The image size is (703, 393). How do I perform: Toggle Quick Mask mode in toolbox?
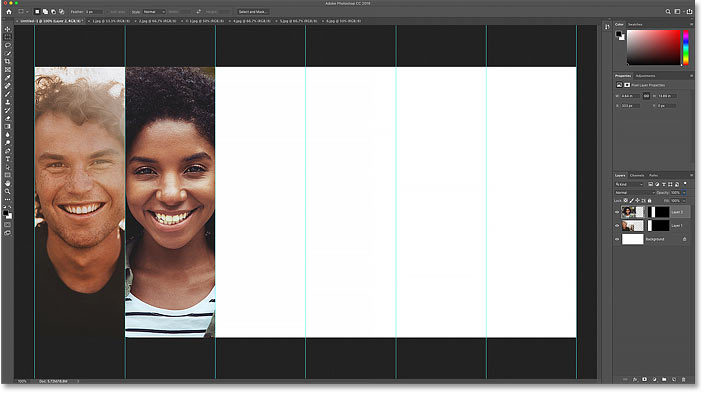coord(8,225)
